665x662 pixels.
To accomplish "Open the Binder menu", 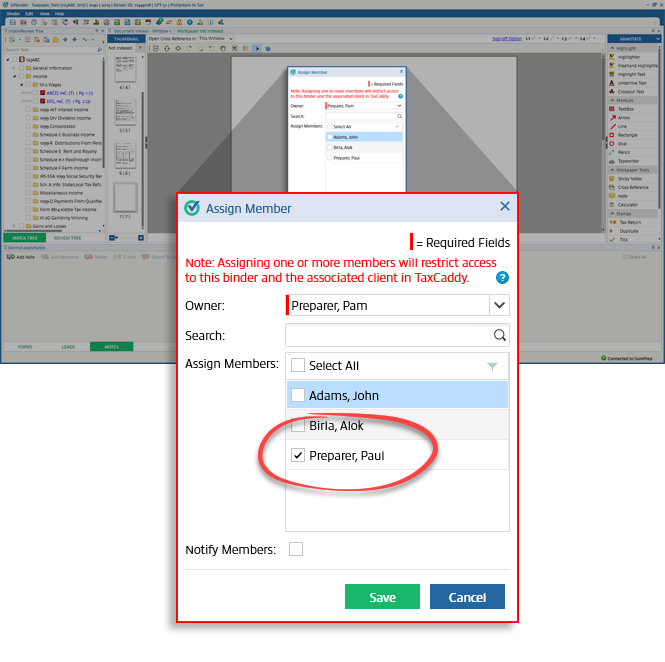I will pos(13,14).
